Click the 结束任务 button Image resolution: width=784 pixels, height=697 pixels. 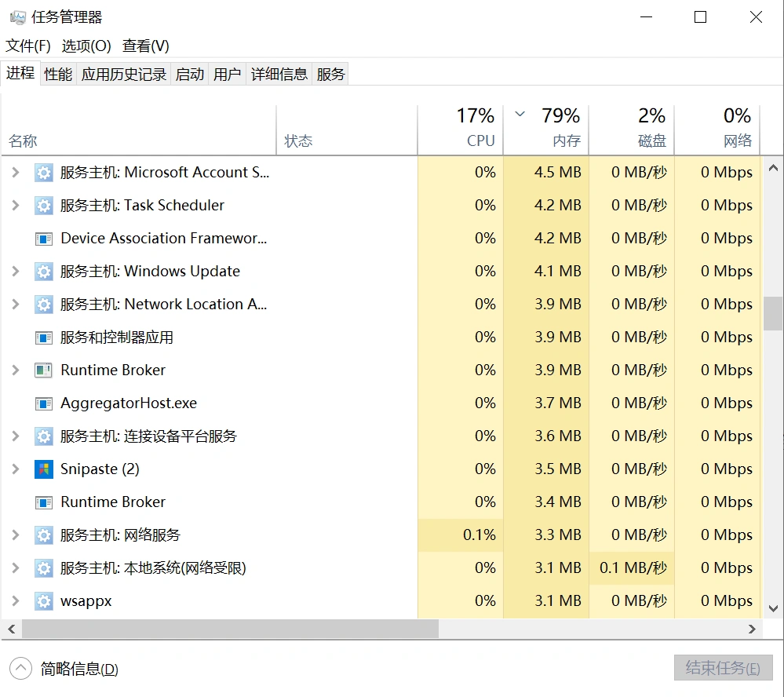point(722,668)
